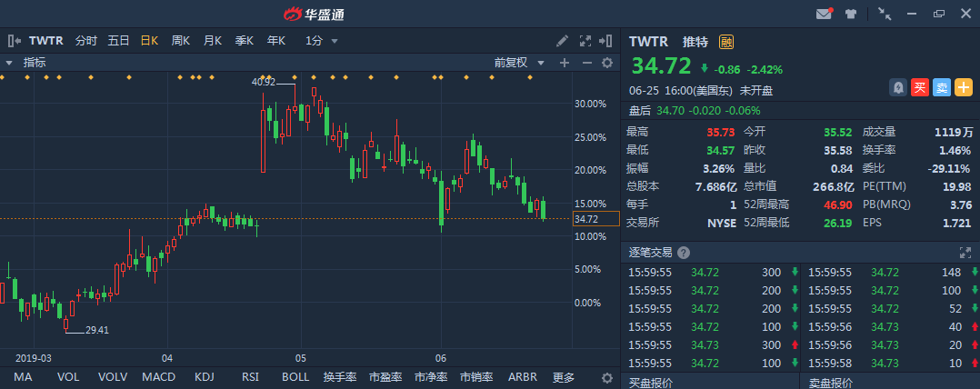Click the red 买 buy button
Image resolution: width=980 pixels, height=389 pixels.
pyautogui.click(x=920, y=87)
